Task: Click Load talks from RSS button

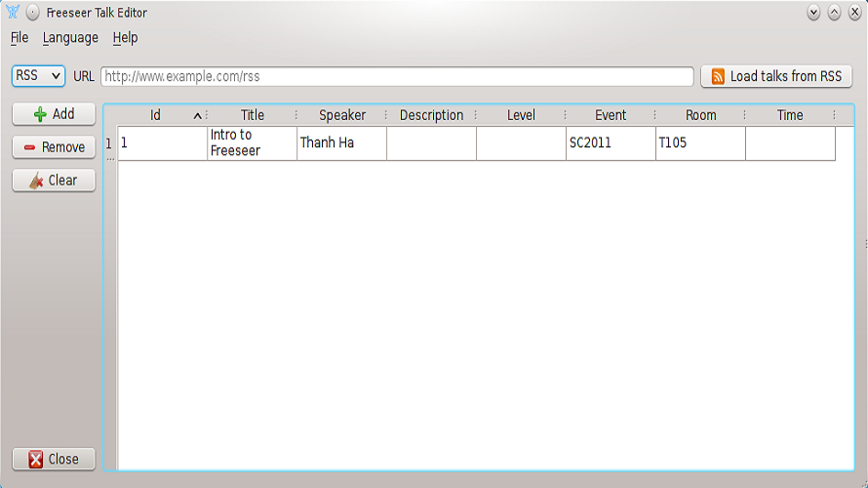Action: (776, 76)
